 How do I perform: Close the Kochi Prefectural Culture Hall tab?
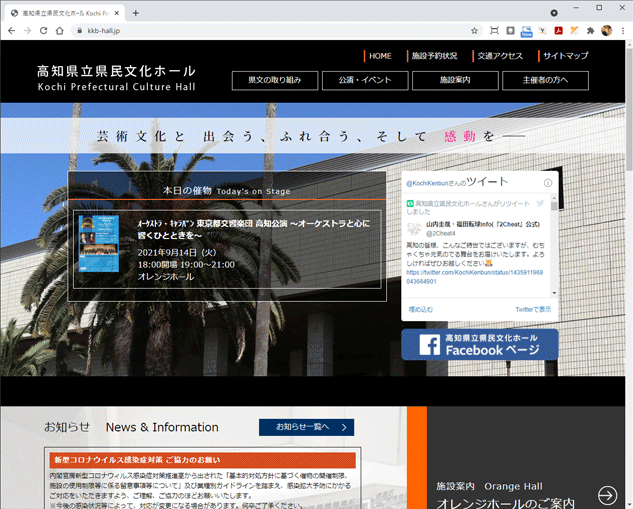pos(117,13)
